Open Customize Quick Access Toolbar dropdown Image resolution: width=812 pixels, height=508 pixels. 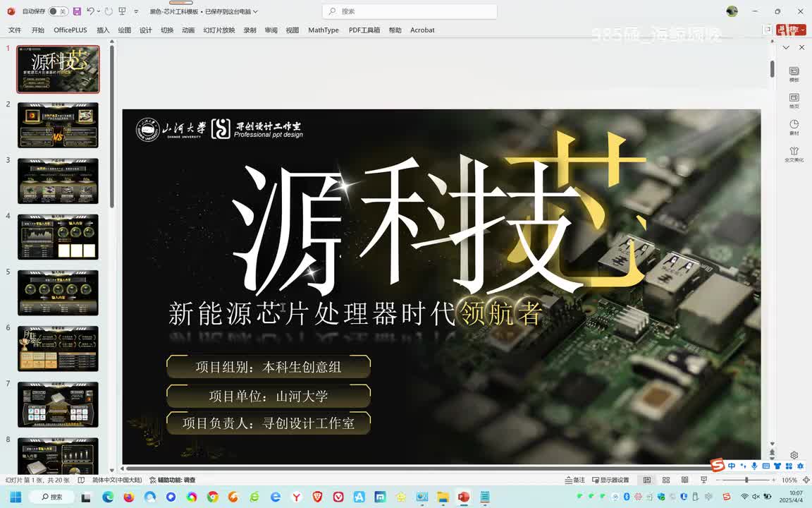(136, 11)
